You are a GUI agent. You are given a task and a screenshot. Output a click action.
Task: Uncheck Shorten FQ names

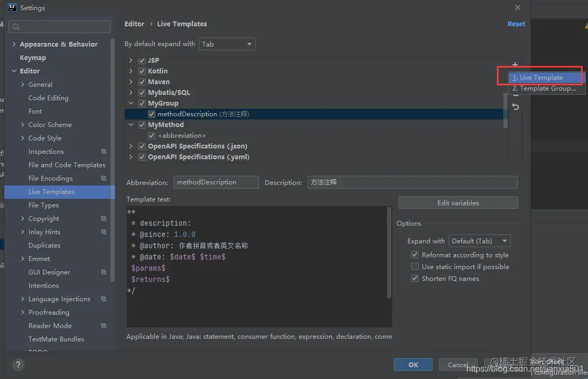[415, 279]
